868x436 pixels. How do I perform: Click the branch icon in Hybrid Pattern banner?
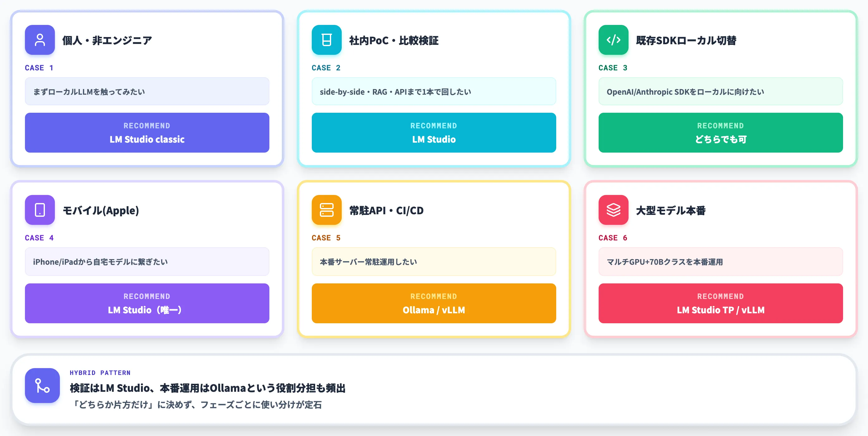(42, 386)
